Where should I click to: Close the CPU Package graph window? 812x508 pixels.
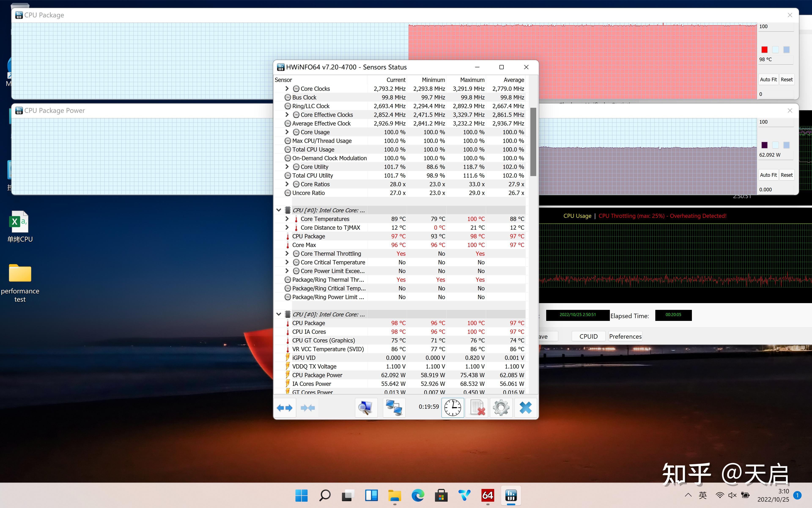[790, 15]
